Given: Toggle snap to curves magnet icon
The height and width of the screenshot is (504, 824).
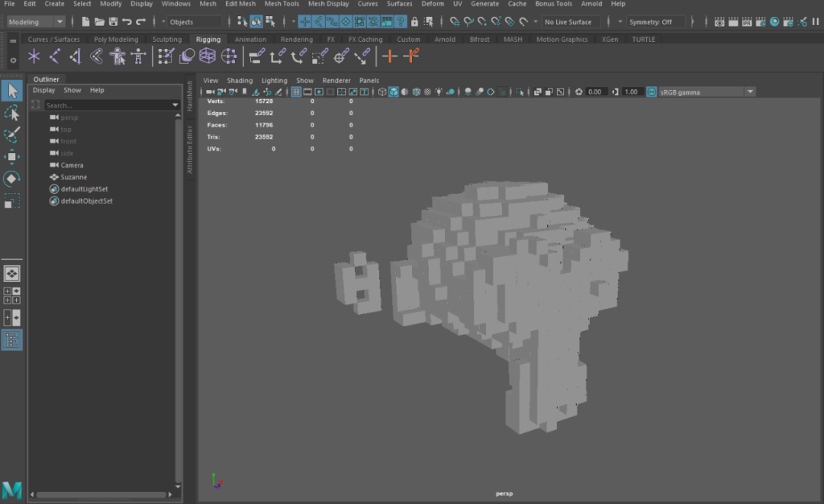Looking at the screenshot, I should (x=468, y=21).
